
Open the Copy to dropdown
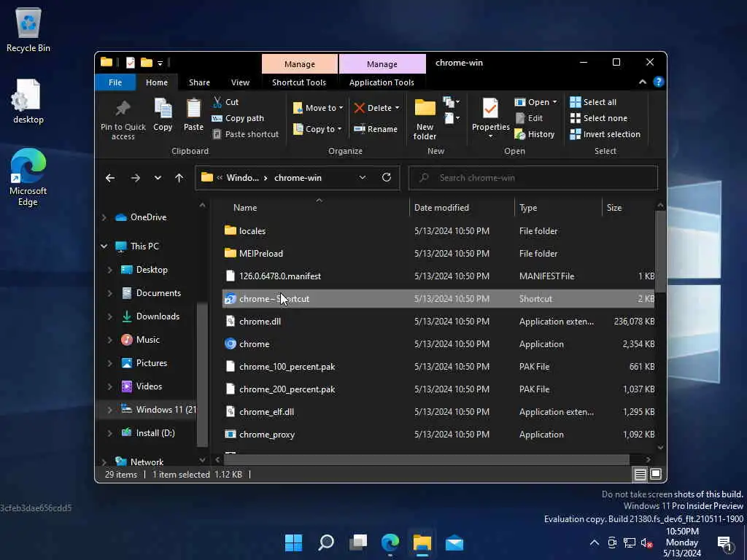point(318,129)
